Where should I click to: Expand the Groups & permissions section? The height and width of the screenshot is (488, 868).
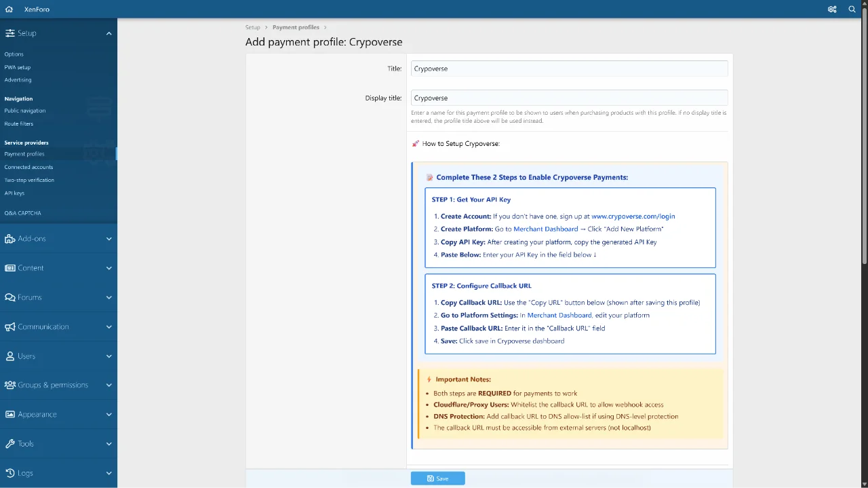coord(108,386)
